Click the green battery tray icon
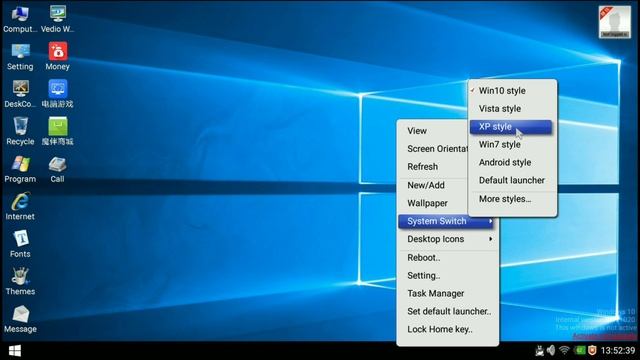Image resolution: width=640 pixels, height=360 pixels. click(580, 350)
